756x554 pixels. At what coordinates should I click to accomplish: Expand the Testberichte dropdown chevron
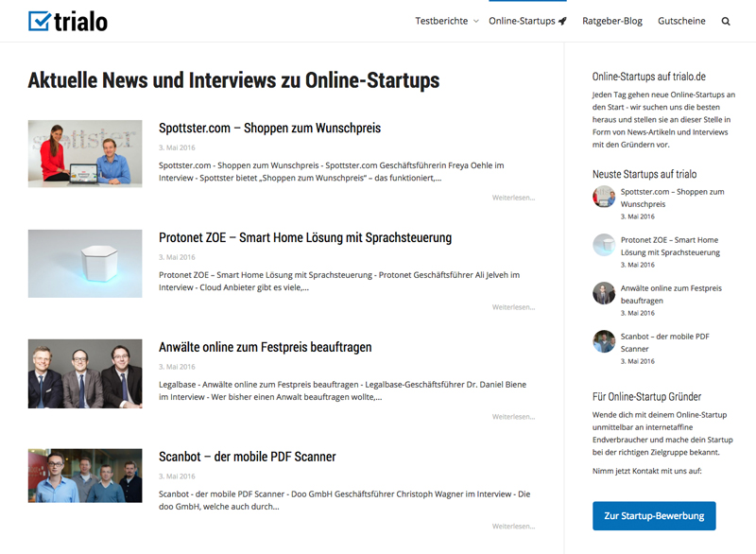[476, 21]
